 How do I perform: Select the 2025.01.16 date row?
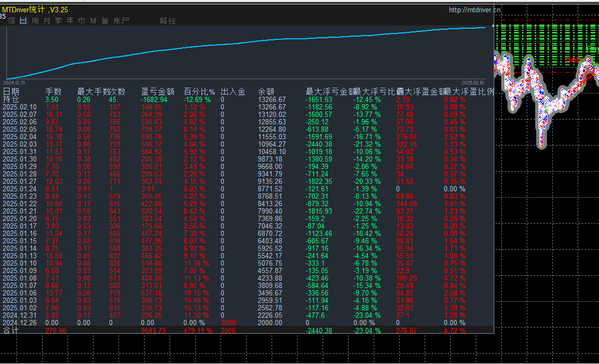tap(20, 234)
